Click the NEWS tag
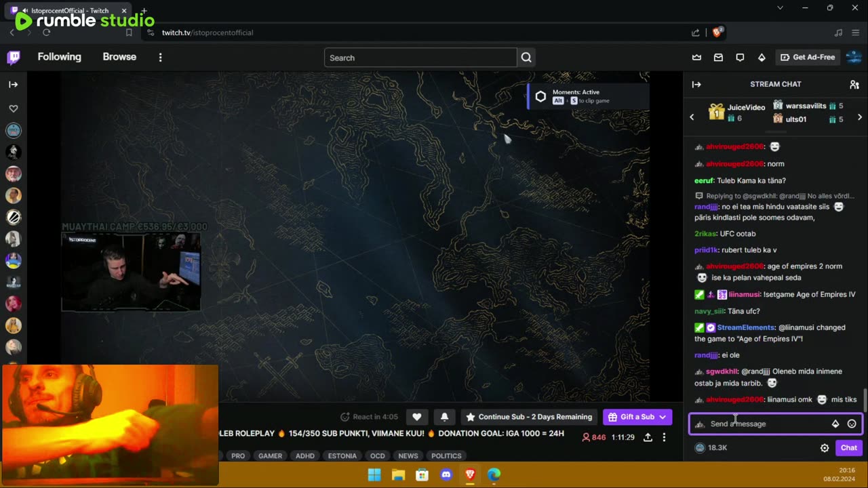The image size is (868, 488). pyautogui.click(x=408, y=456)
